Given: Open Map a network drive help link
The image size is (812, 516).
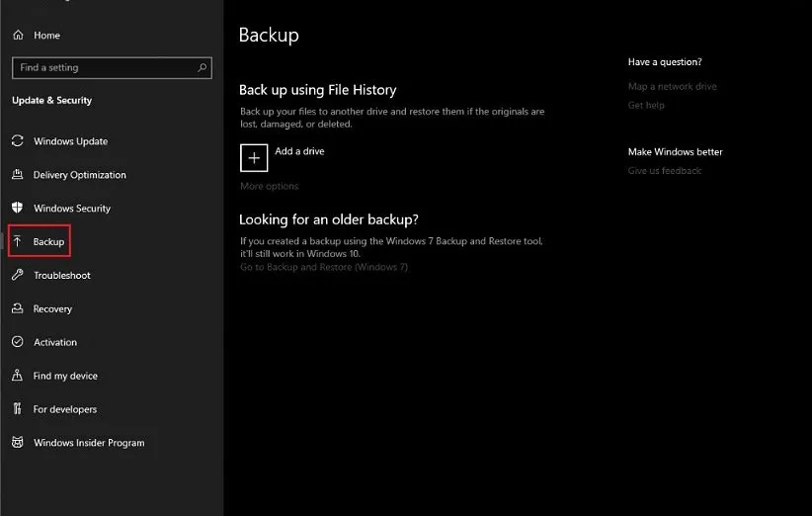Looking at the screenshot, I should (x=672, y=87).
